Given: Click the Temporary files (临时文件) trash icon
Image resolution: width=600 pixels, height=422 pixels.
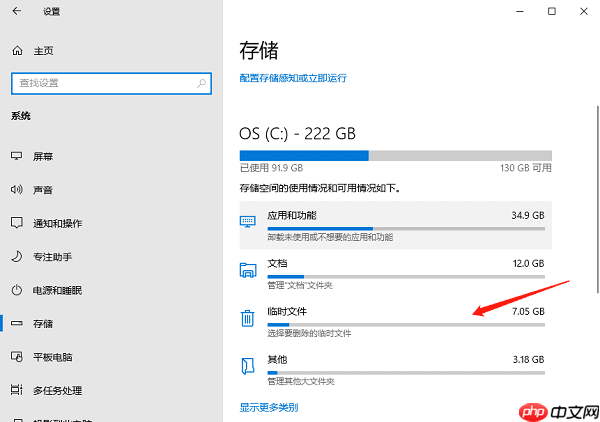Looking at the screenshot, I should 248,318.
